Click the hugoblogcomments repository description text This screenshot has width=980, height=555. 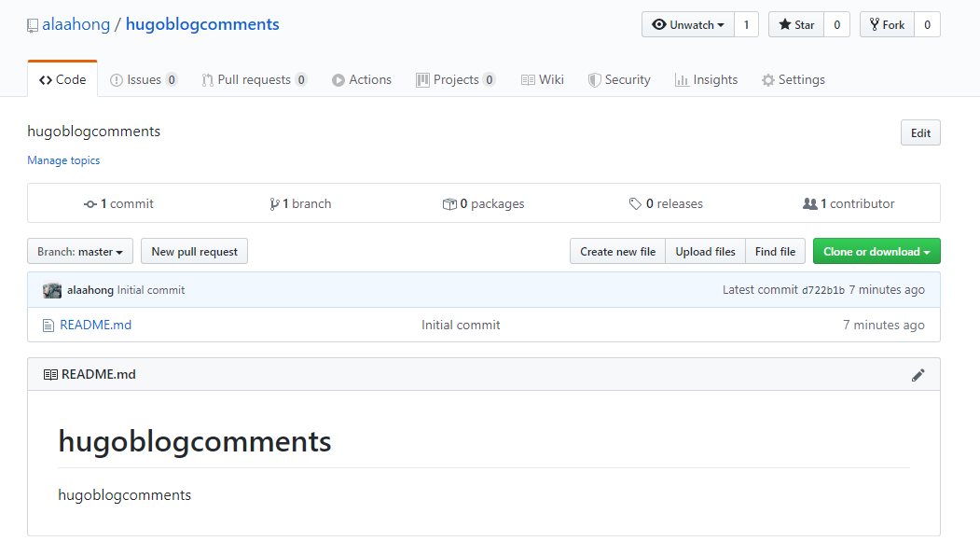[94, 132]
